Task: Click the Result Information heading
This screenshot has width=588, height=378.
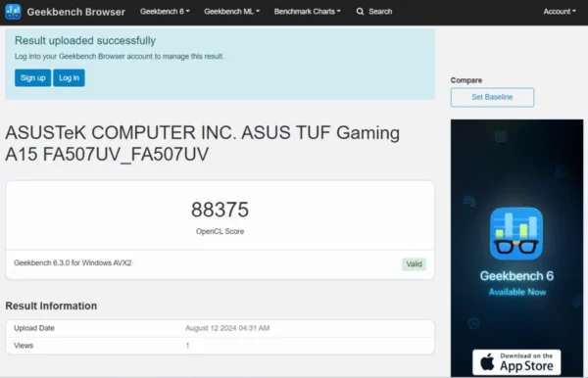Action: coord(51,306)
